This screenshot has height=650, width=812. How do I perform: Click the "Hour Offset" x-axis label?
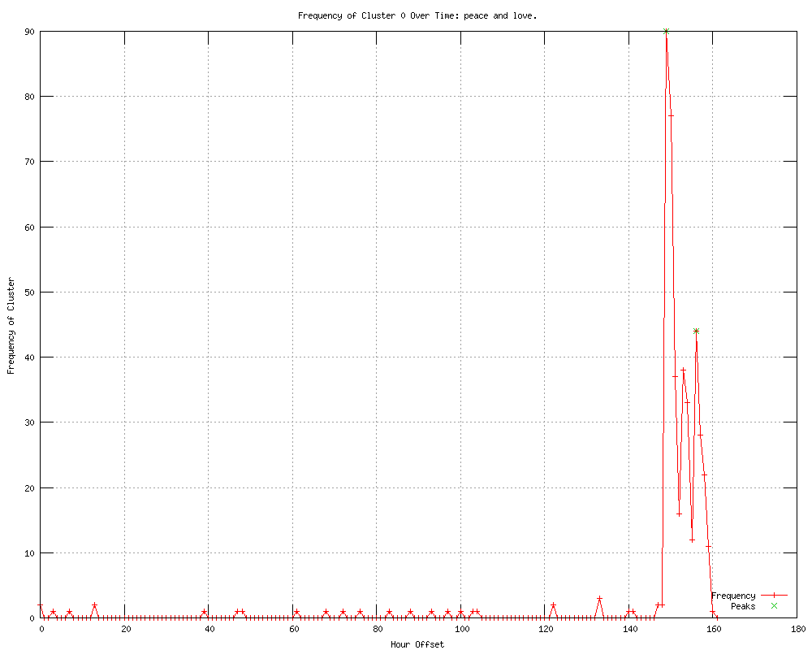pos(417,644)
